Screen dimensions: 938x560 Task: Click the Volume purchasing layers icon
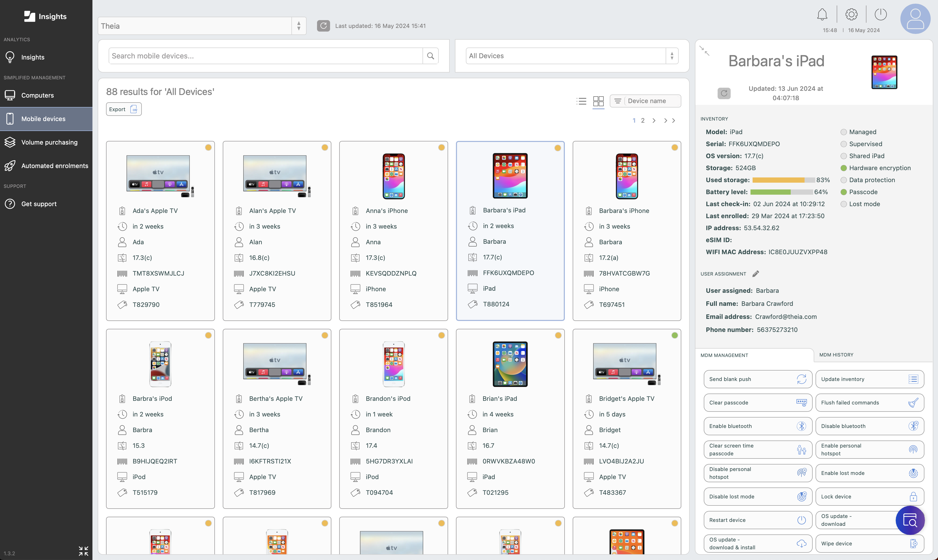[x=10, y=142]
